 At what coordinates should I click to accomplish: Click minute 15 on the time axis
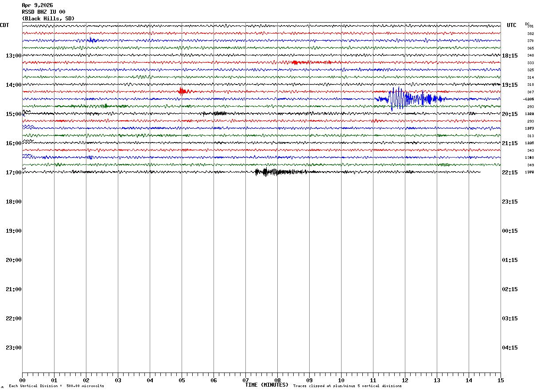pos(501,380)
